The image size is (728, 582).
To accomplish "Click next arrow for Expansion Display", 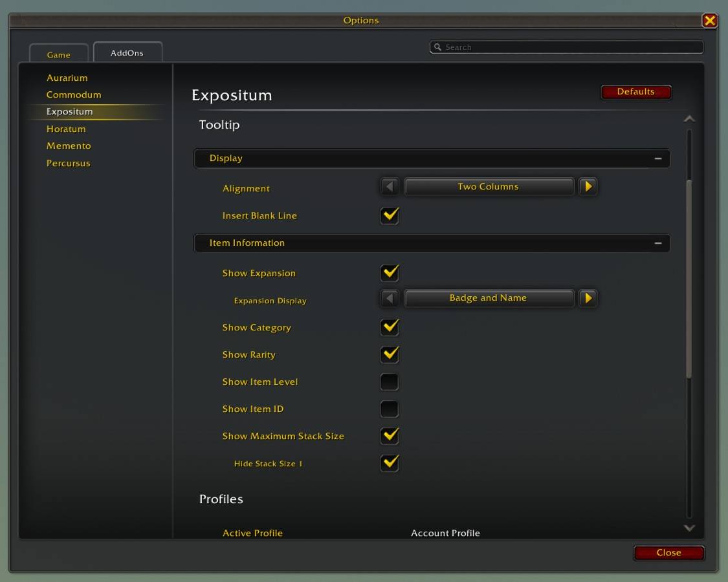I will tap(588, 298).
